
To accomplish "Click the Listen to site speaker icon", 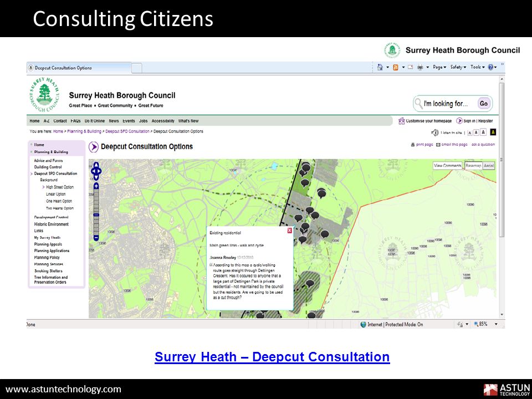I will (434, 132).
